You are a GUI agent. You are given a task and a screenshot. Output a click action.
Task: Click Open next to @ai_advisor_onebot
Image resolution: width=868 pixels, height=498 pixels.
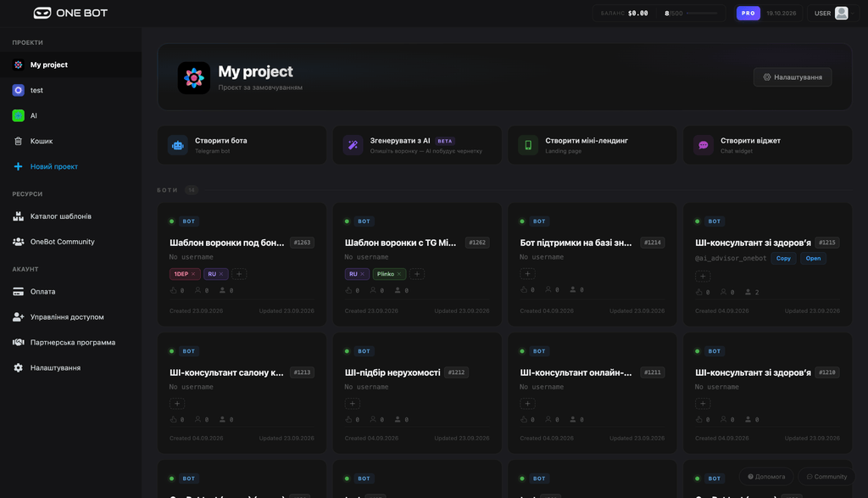pyautogui.click(x=813, y=259)
